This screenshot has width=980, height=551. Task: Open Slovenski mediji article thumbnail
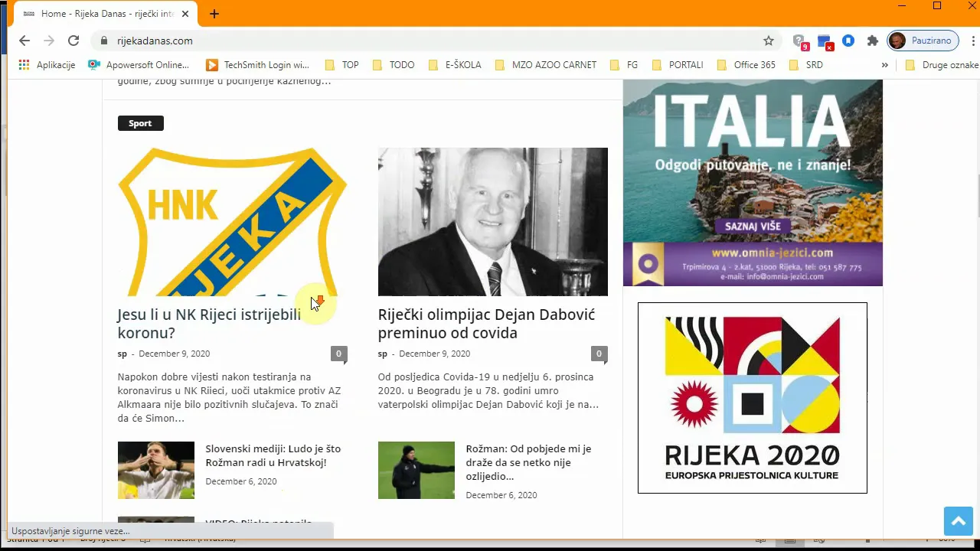point(156,470)
